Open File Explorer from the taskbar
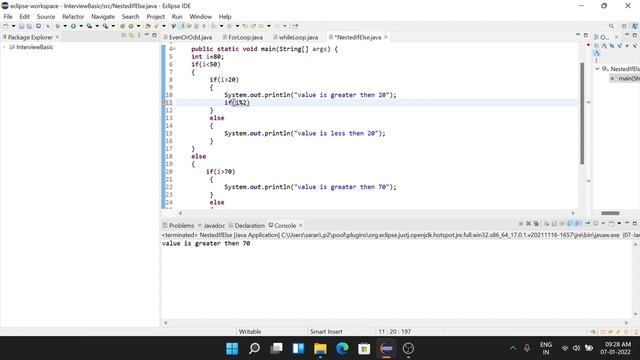Image resolution: width=640 pixels, height=360 pixels. tap(320, 349)
